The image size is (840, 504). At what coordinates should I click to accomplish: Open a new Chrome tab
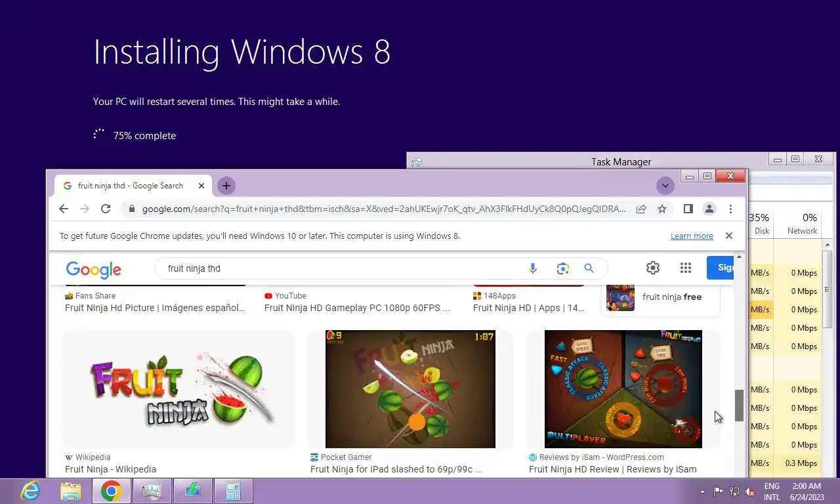click(226, 186)
